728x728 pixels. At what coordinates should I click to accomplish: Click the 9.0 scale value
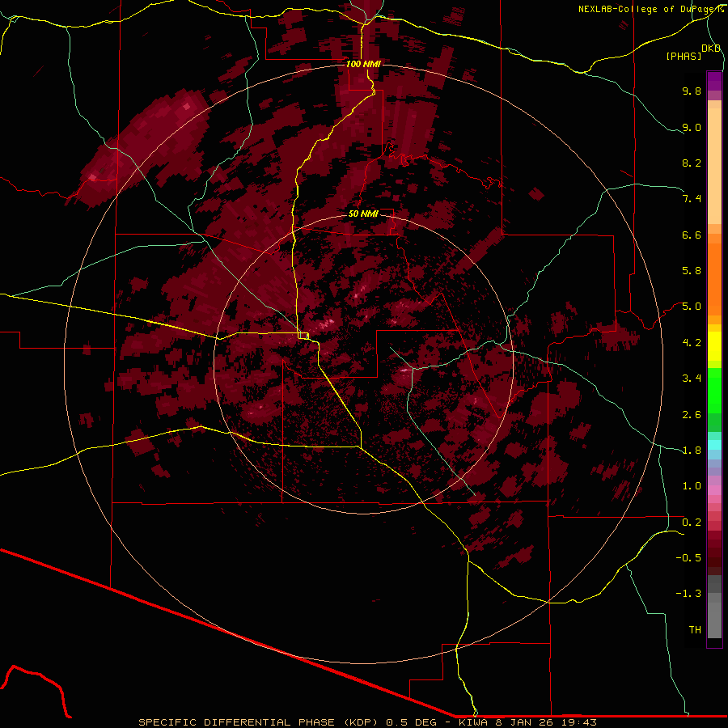pyautogui.click(x=692, y=127)
